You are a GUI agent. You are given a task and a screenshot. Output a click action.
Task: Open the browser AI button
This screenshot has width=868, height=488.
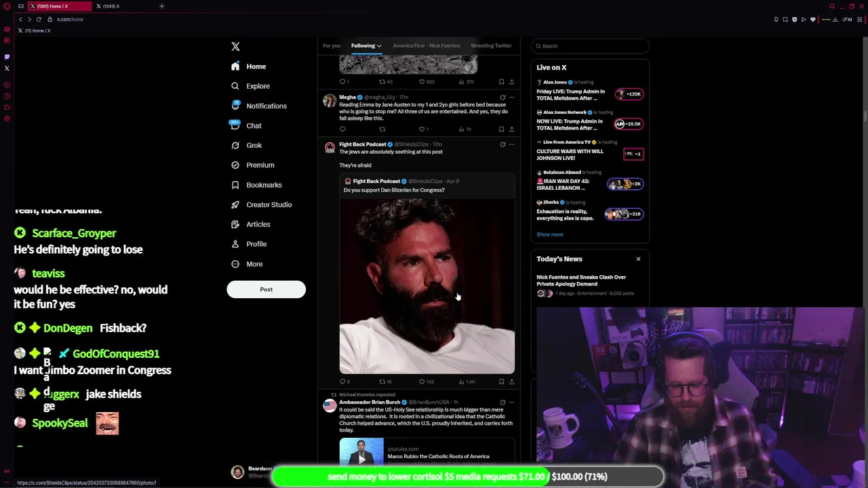(848, 19)
